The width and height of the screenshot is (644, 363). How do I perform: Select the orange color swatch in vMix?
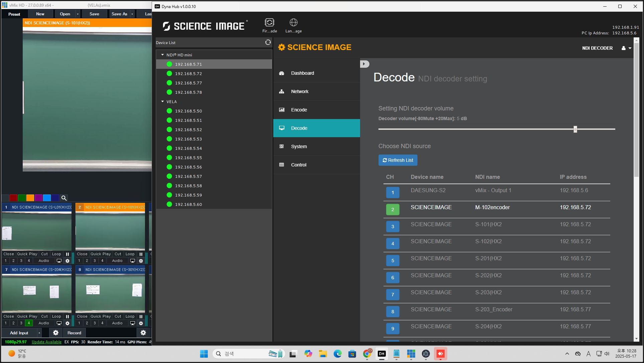tap(30, 198)
